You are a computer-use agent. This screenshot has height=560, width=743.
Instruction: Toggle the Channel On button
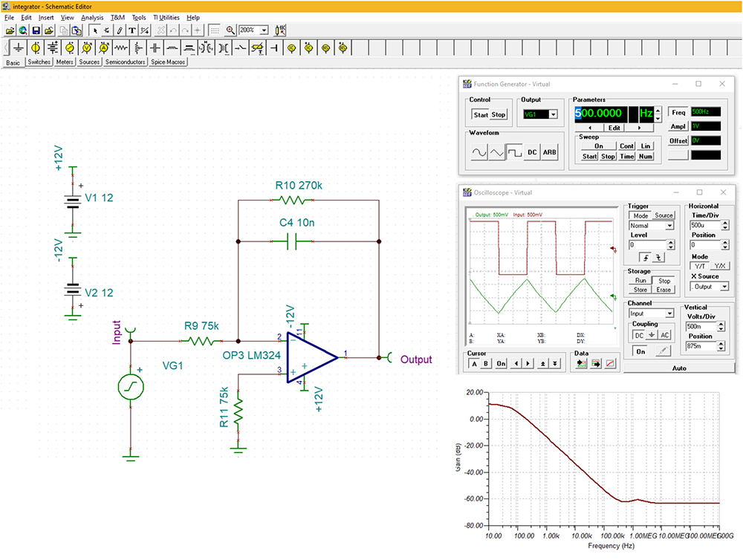[641, 350]
